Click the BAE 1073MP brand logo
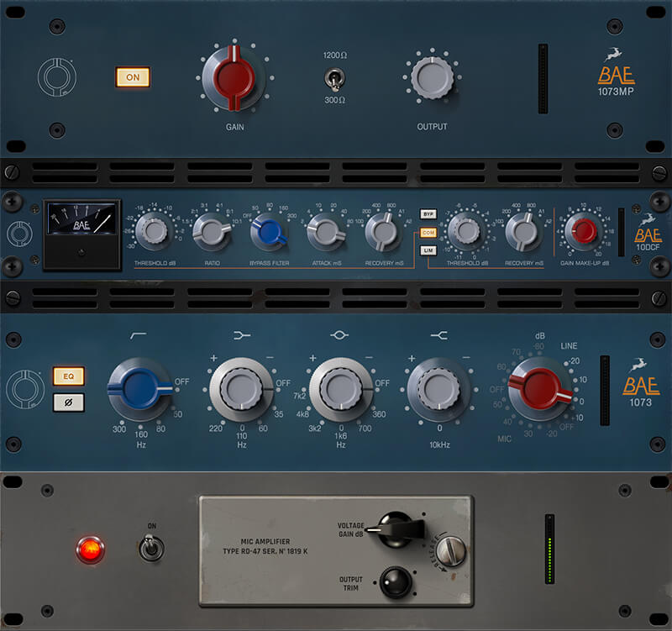Viewport: 672px width, 631px height. [616, 72]
